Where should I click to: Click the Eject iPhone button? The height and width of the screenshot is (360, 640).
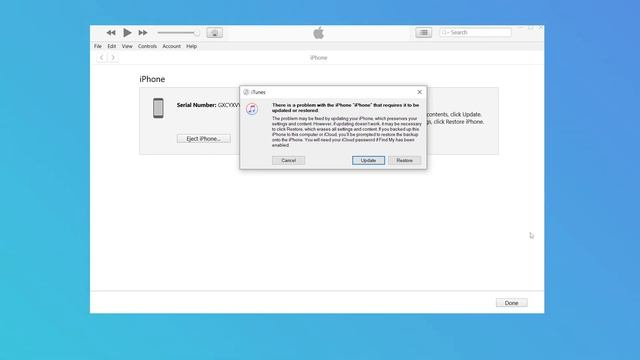click(204, 139)
